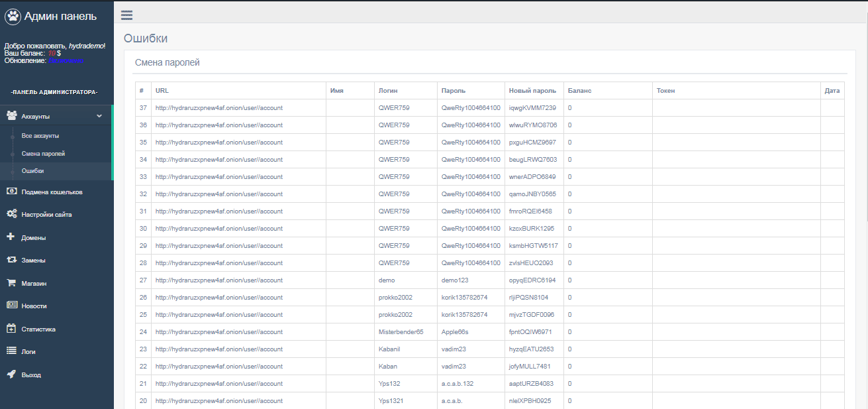Click the plus icon next to Домены
The image size is (868, 409).
11,237
